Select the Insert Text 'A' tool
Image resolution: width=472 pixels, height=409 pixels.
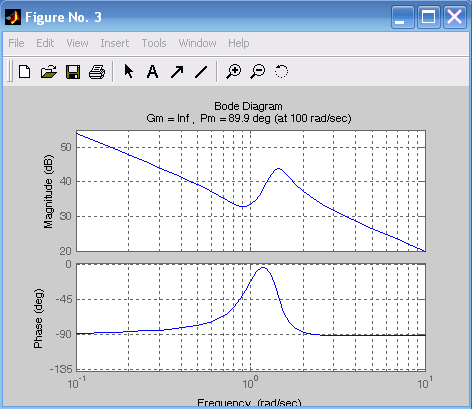(152, 72)
